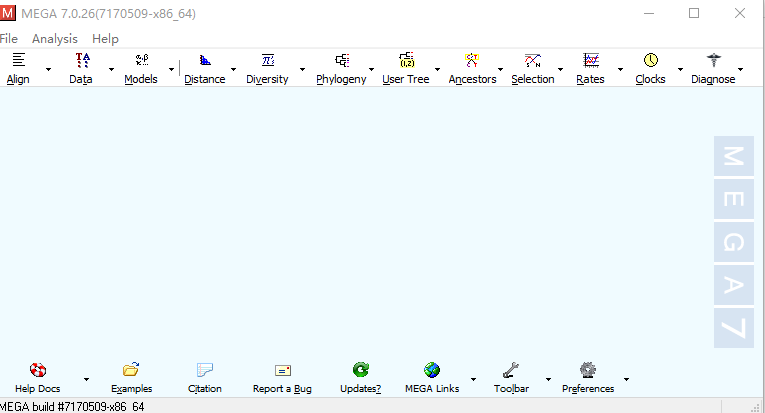Viewport: 765px width, 413px height.
Task: Expand the Distance dropdown arrow
Action: click(233, 69)
